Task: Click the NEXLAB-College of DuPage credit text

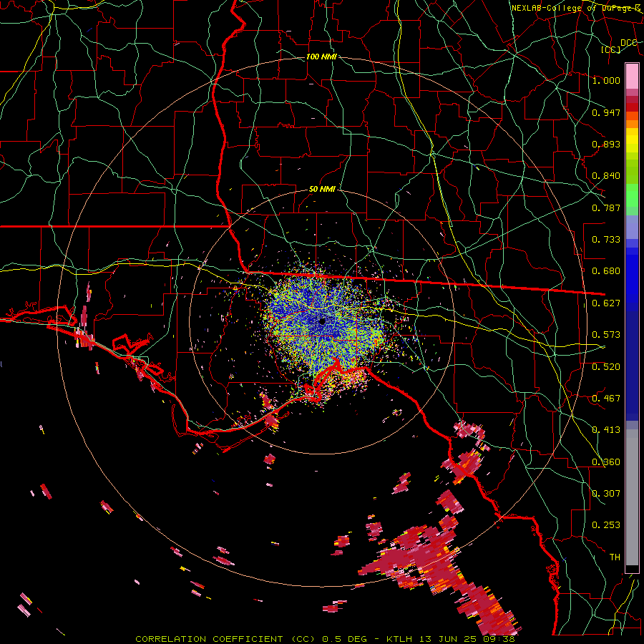Action: click(575, 8)
